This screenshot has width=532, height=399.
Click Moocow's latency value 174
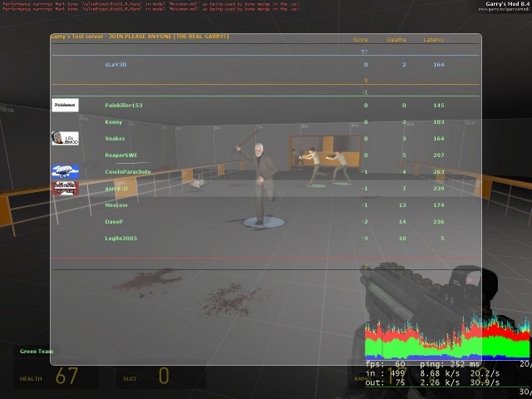tap(438, 205)
